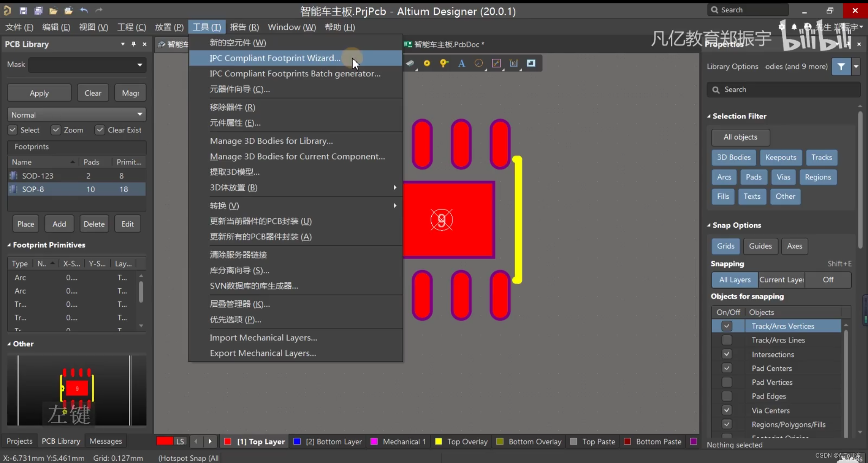Click the Save All icon
Image resolution: width=868 pixels, height=463 pixels.
pos(38,10)
